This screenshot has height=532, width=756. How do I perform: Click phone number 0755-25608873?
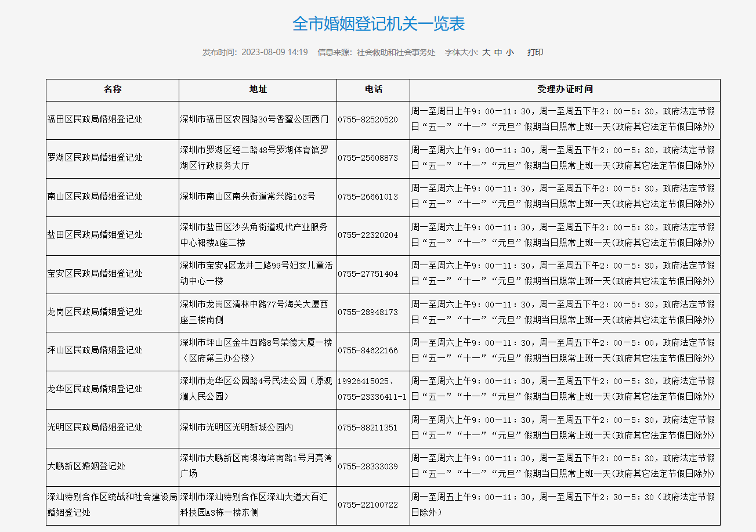[368, 158]
